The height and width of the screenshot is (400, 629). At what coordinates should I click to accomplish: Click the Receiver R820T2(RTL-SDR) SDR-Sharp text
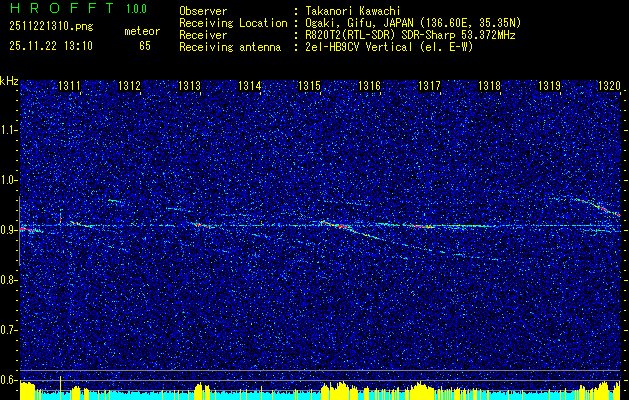(x=410, y=35)
